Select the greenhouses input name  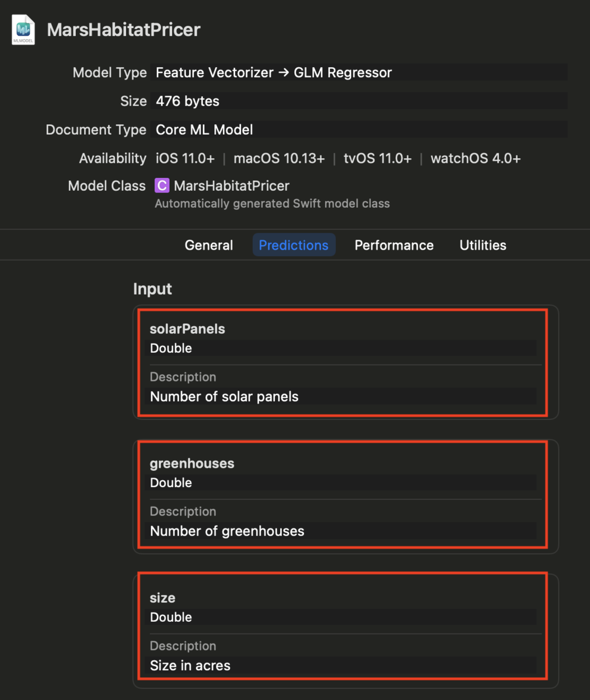[x=192, y=463]
